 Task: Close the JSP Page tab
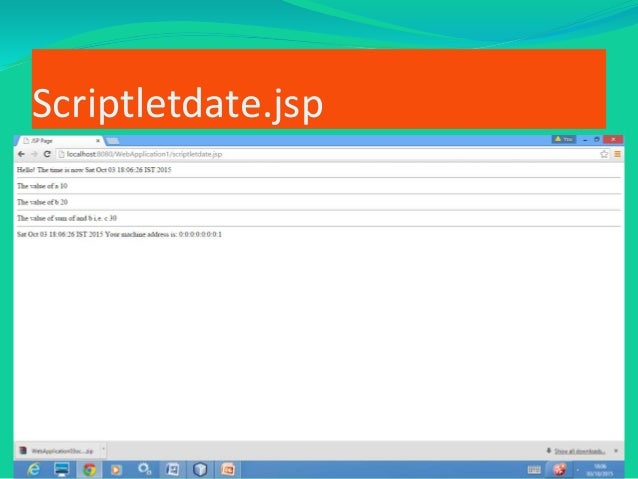(x=98, y=141)
